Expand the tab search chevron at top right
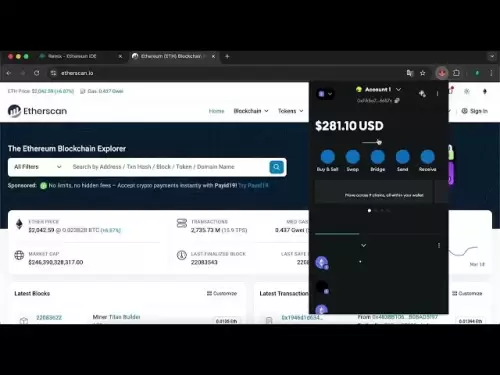This screenshot has height=375, width=500. 492,56
